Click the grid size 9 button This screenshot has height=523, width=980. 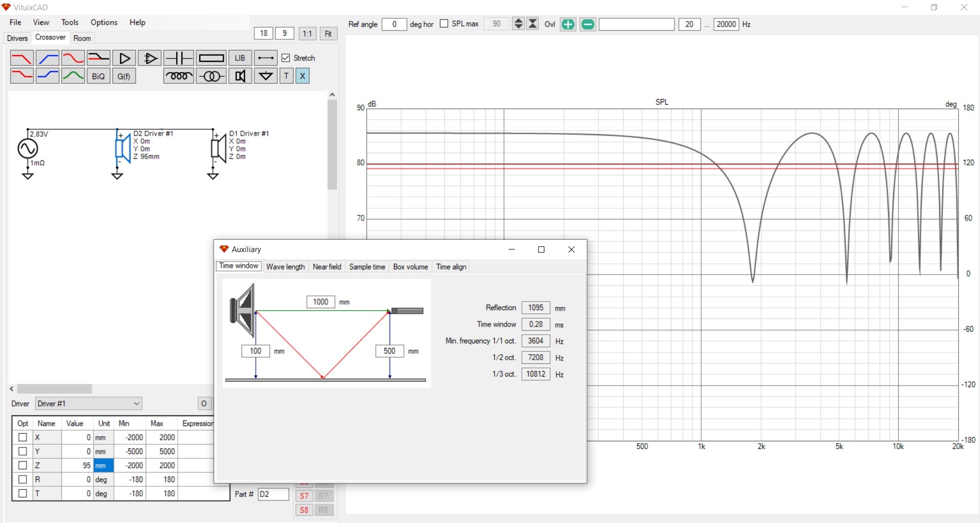284,33
